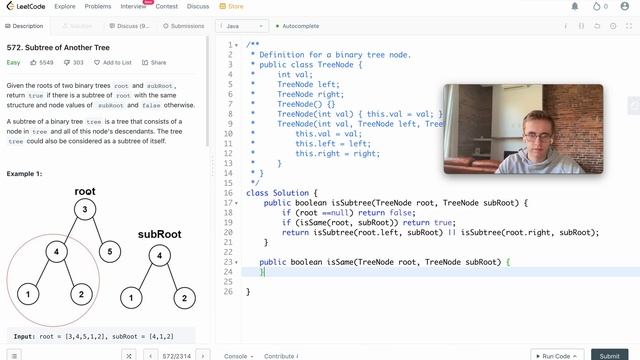The width and height of the screenshot is (640, 360).
Task: Open the Discuss menu item in top nav
Action: (x=198, y=6)
